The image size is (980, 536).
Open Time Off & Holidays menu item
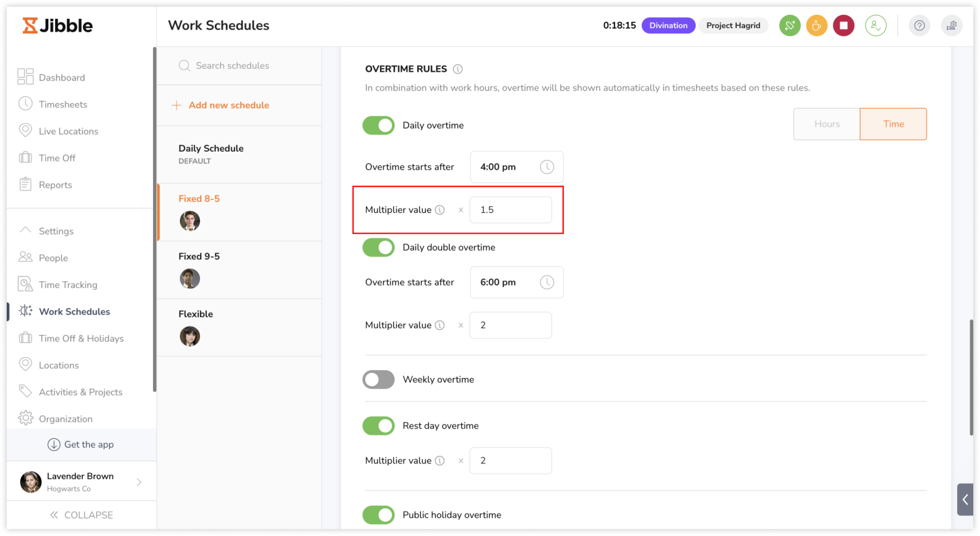click(81, 339)
